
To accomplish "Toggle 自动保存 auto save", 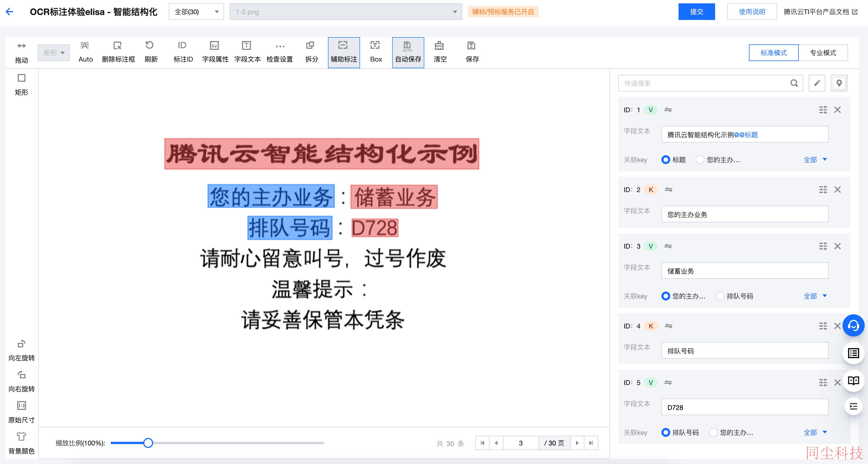I will point(408,53).
